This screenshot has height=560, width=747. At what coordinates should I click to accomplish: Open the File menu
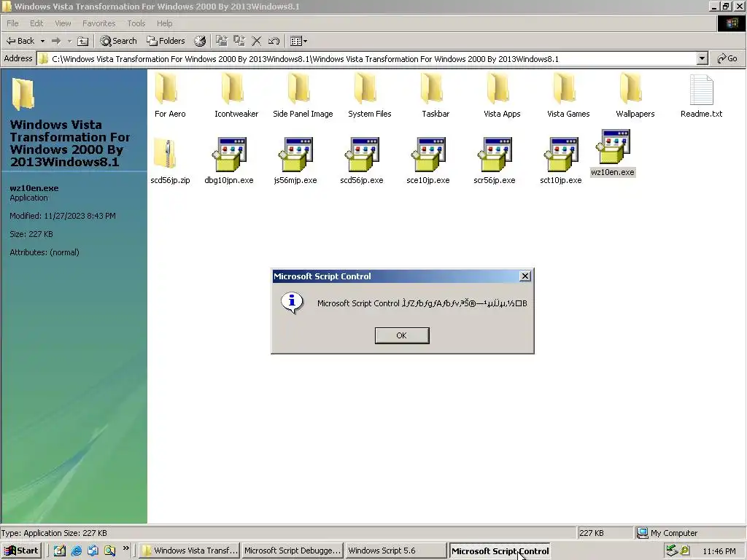click(x=12, y=23)
